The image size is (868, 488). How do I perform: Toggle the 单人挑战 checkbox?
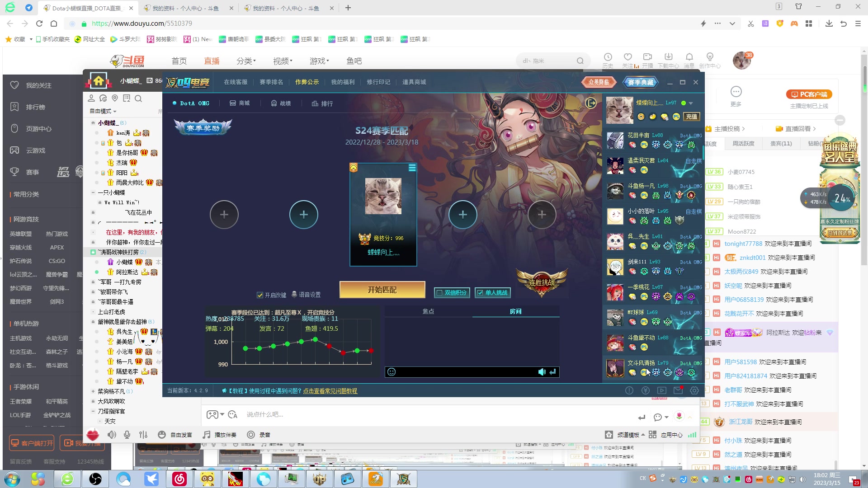pos(480,293)
